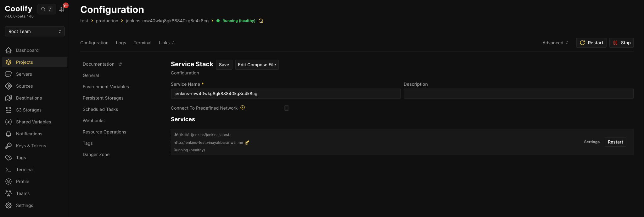Open Jenkins service Settings link
This screenshot has height=217, width=644.
click(592, 142)
